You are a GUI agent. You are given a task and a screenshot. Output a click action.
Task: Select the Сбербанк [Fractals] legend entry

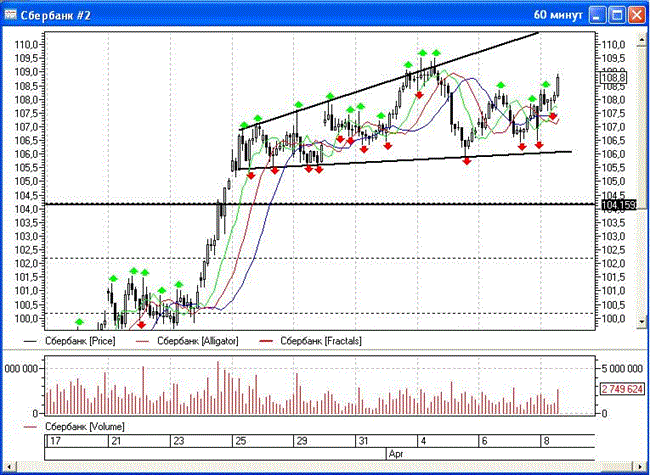(321, 341)
